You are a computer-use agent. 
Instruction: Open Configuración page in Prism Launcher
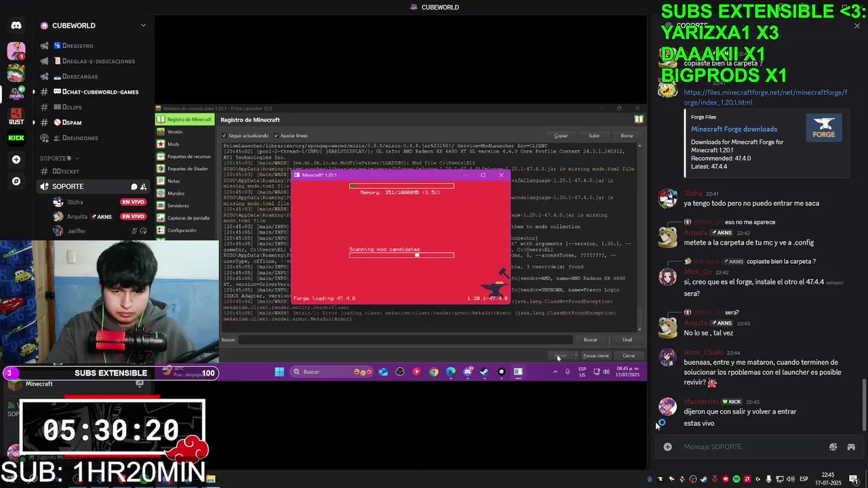pos(184,230)
